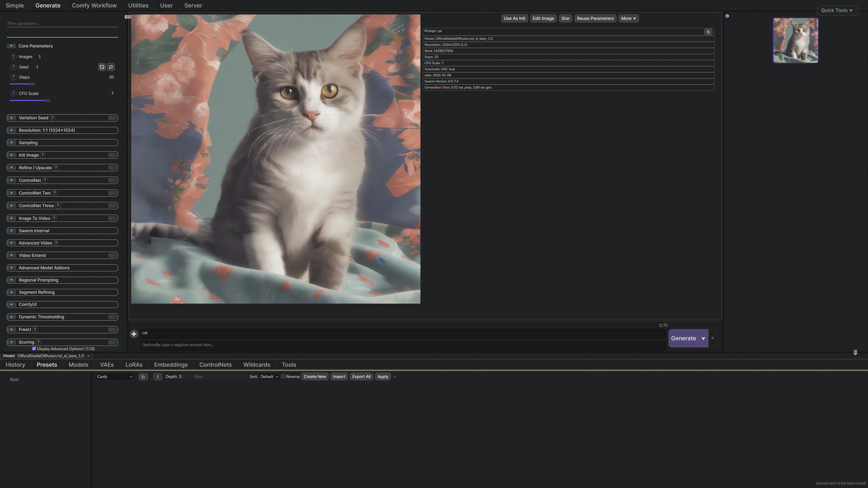The width and height of the screenshot is (868, 488).
Task: Refresh the presets list
Action: pos(143,377)
